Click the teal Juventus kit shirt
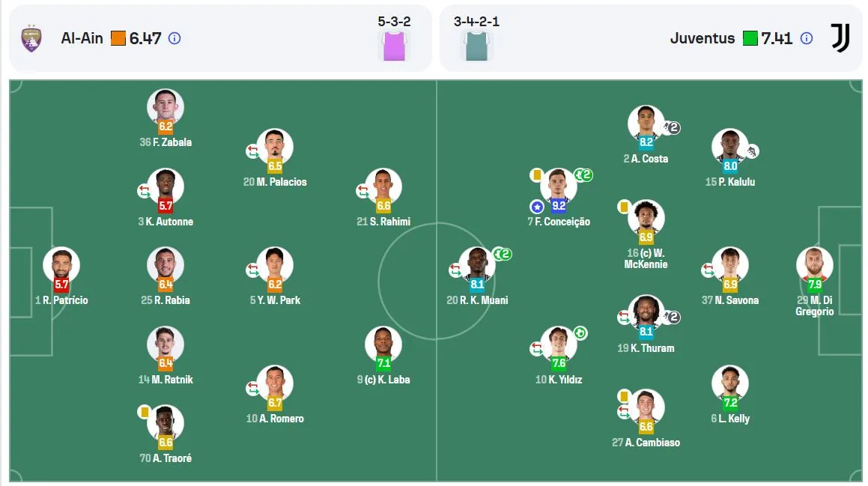 (x=476, y=46)
